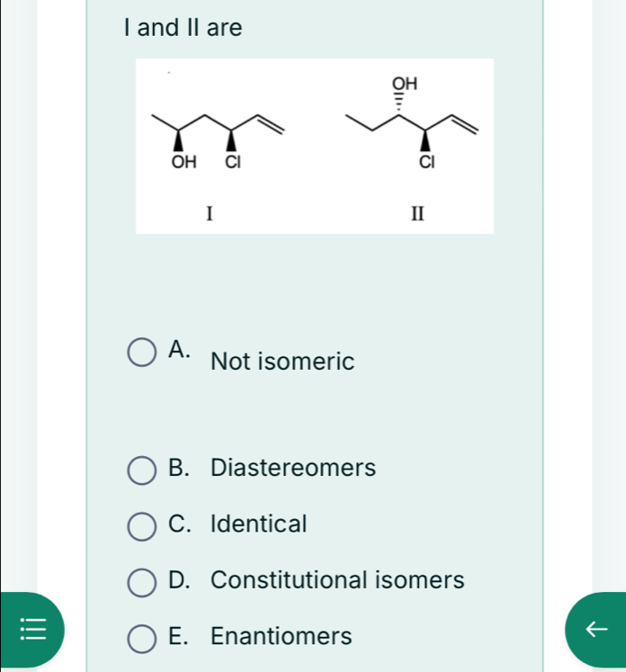This screenshot has height=672, width=626.
Task: Select radio button for option D
Action: point(141,581)
